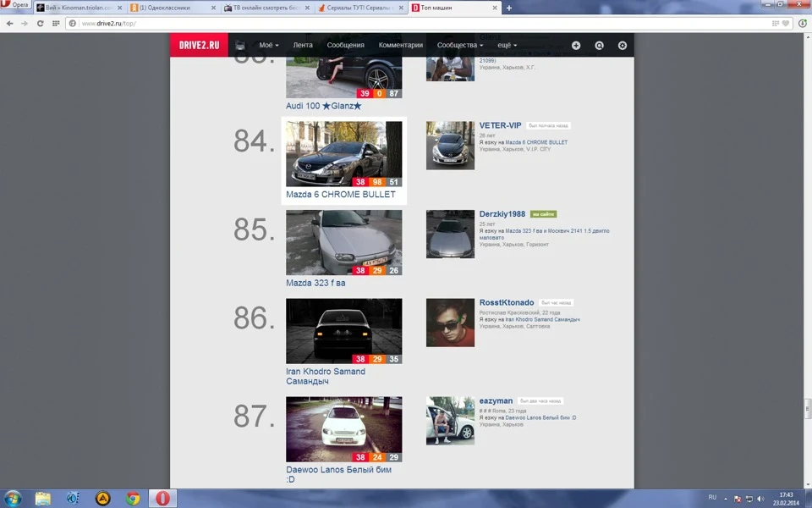Open a new tab with plus button
Screen dimensions: 812x508
(x=509, y=8)
